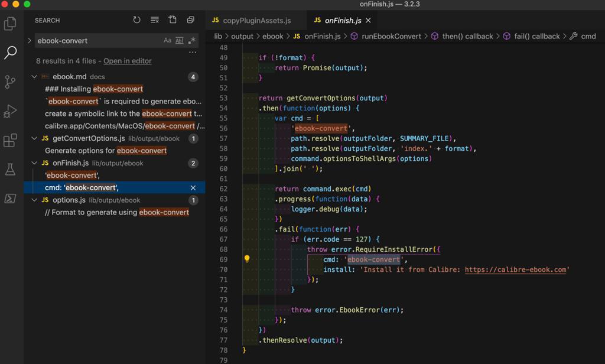
Task: Open the Testing flask icon view
Action: 10,170
